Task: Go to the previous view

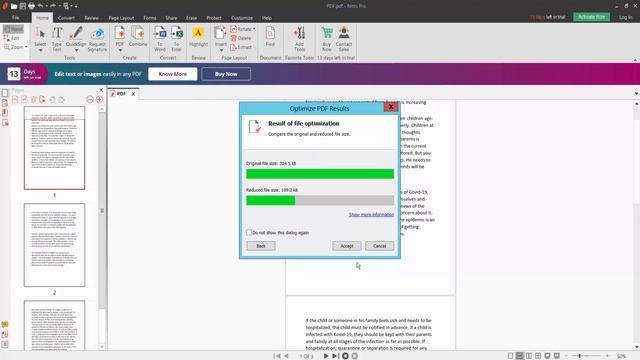Action: coord(345,356)
